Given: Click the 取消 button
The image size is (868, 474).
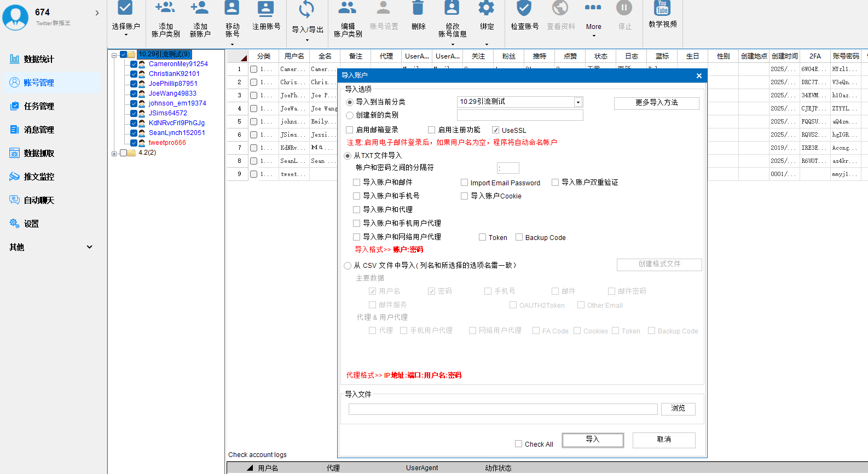Looking at the screenshot, I should point(664,440).
